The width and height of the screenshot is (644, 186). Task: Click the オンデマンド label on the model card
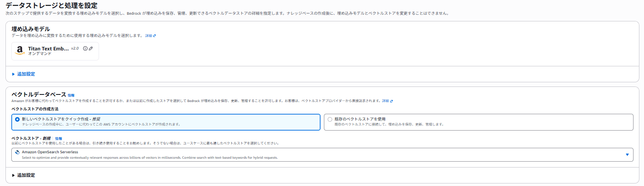pos(40,54)
